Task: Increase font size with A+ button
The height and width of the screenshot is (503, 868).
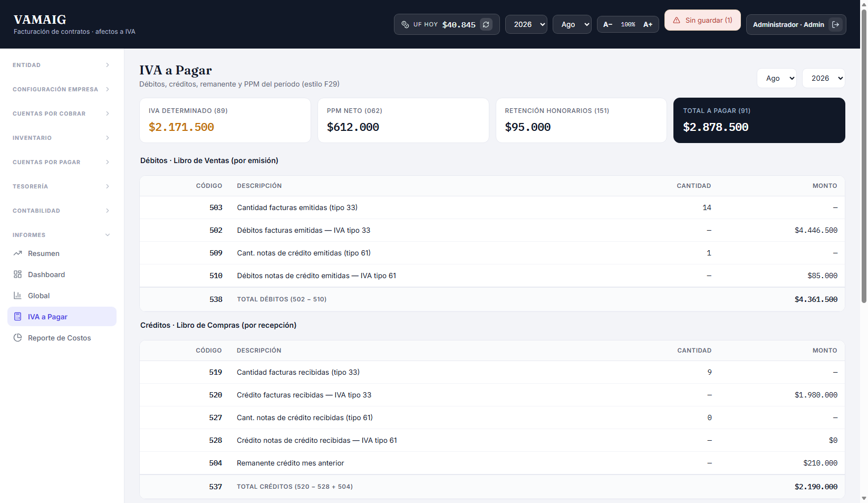Action: pyautogui.click(x=648, y=24)
